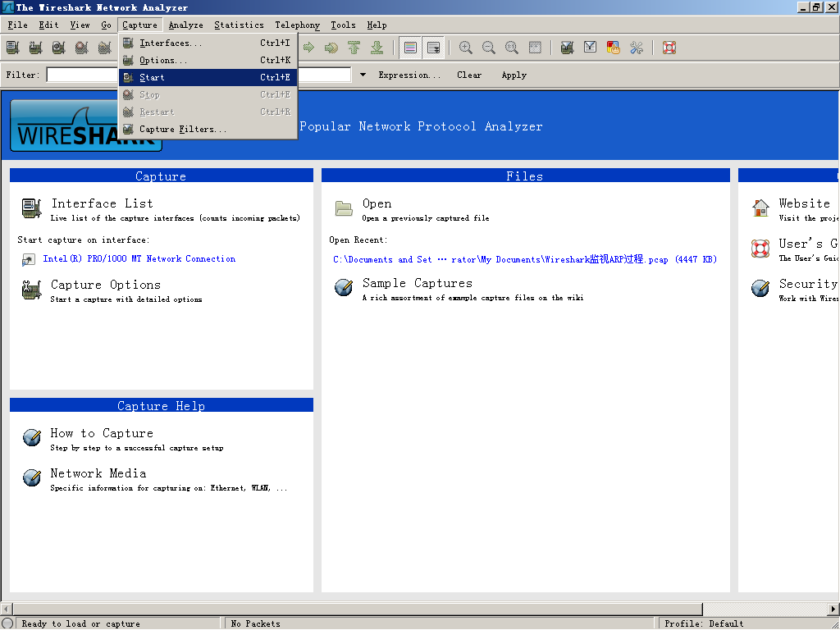The height and width of the screenshot is (630, 840).
Task: Click the zoom in magnifier icon
Action: pos(466,48)
